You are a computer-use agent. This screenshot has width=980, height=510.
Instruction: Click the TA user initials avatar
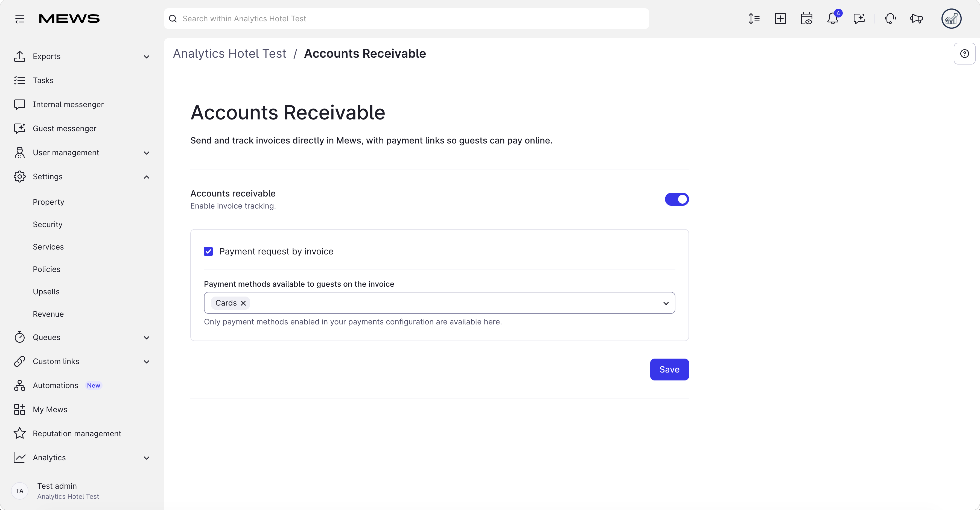pos(20,491)
